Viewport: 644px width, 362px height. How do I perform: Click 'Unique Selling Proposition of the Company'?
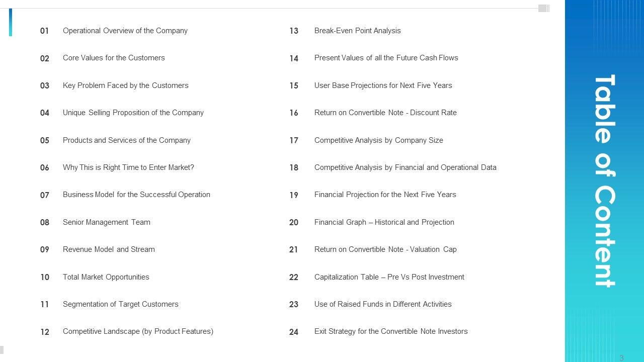pos(133,113)
